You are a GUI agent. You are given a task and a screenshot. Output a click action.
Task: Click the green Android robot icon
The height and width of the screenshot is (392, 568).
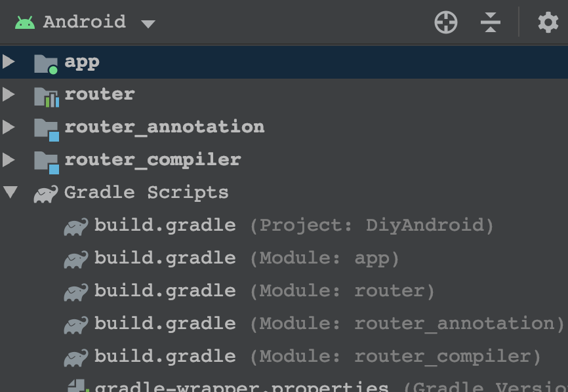pos(25,23)
